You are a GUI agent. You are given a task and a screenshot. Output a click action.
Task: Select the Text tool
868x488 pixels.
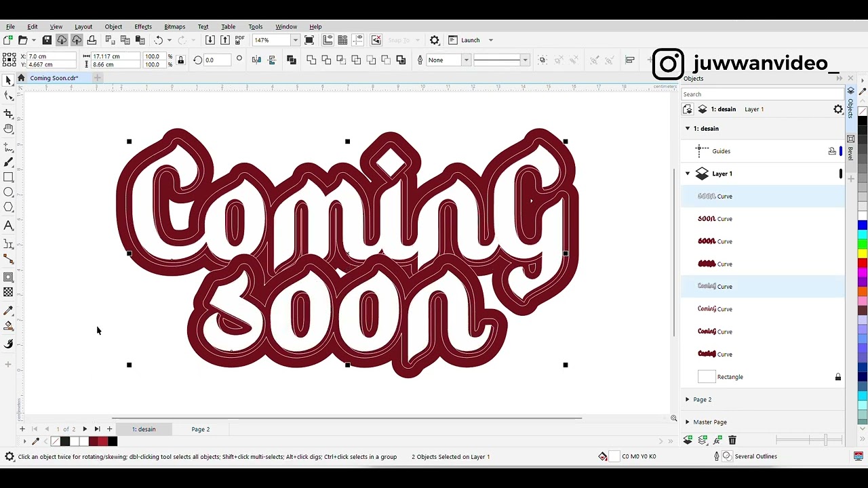coord(8,226)
